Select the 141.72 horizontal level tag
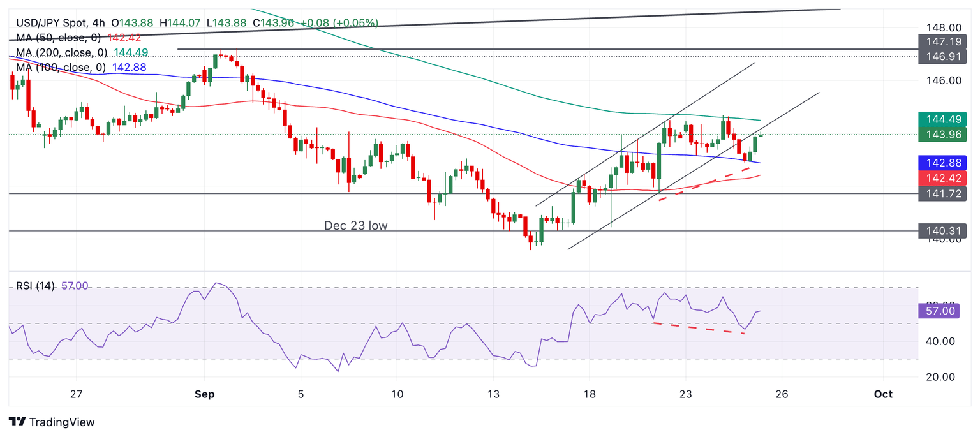 (x=942, y=193)
